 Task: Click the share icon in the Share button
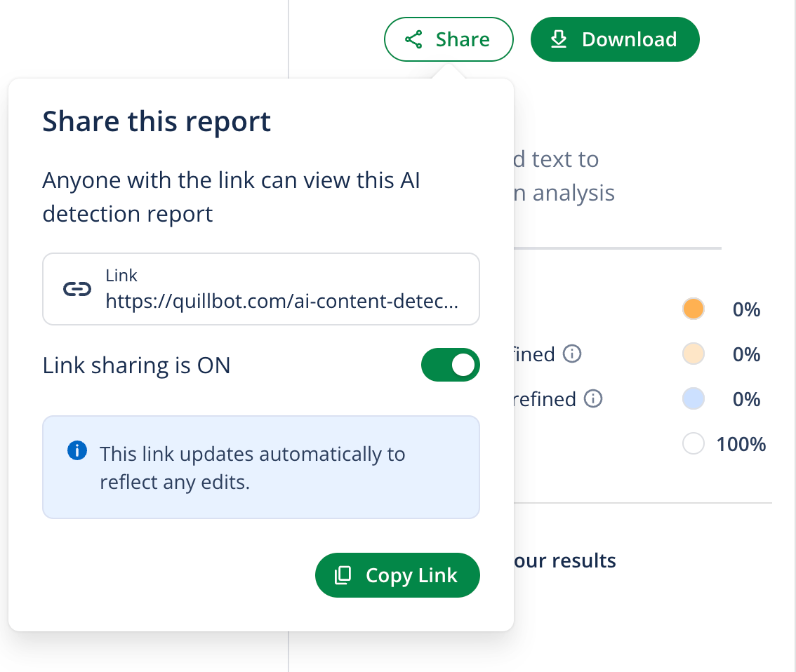(414, 39)
